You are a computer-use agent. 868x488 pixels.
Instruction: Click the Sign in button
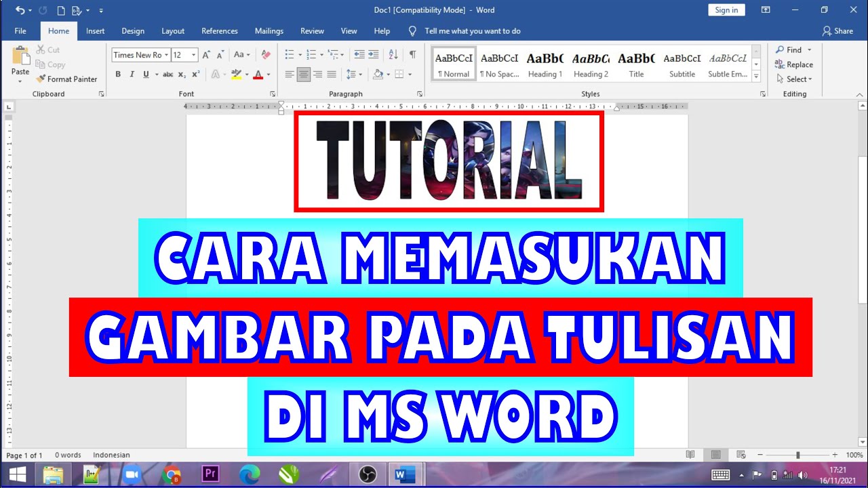pyautogui.click(x=726, y=10)
